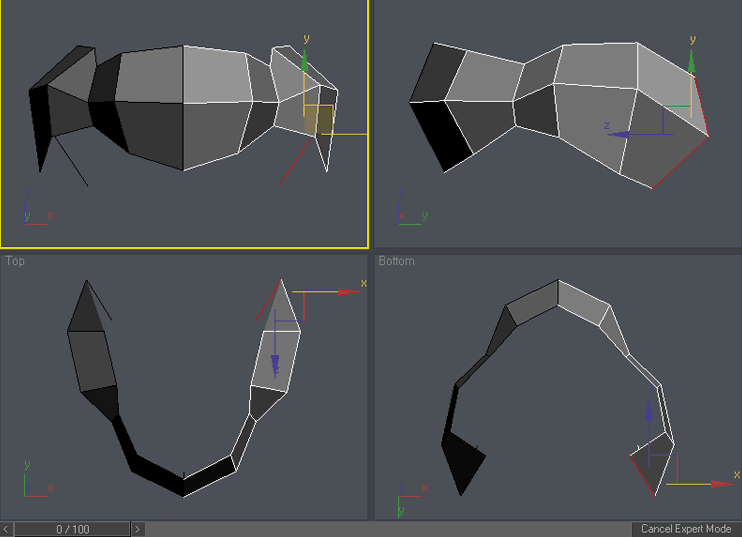This screenshot has height=537, width=742.
Task: Grab the 0 / 100 time slider handle
Action: coord(72,529)
